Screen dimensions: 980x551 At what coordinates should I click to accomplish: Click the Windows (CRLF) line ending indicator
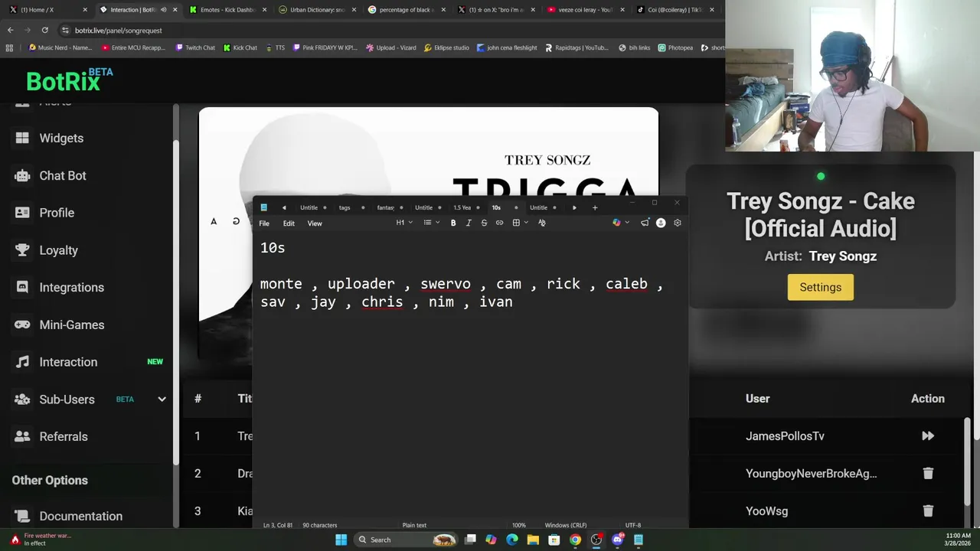[566, 525]
